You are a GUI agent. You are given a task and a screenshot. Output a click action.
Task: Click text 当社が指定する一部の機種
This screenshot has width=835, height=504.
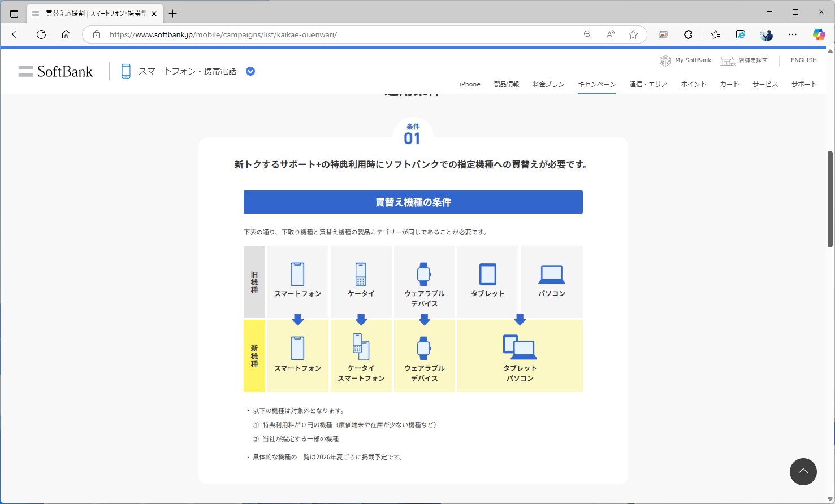tap(300, 439)
